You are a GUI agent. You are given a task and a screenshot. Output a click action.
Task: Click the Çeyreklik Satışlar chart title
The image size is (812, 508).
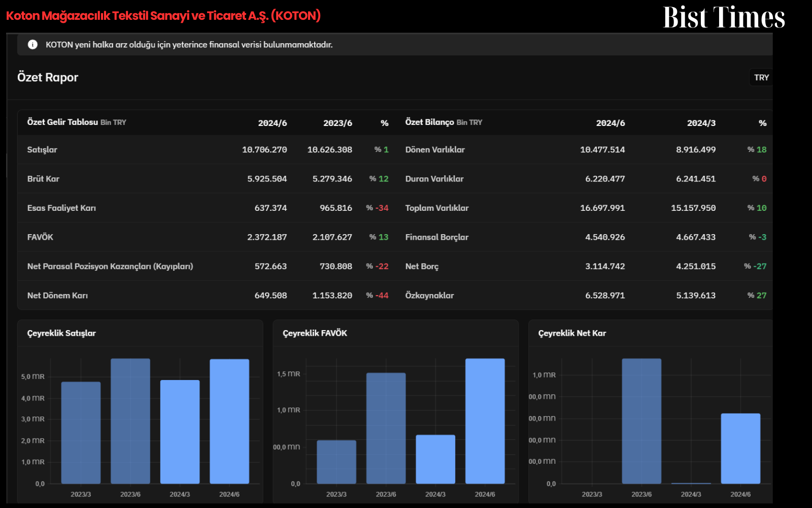pos(61,333)
